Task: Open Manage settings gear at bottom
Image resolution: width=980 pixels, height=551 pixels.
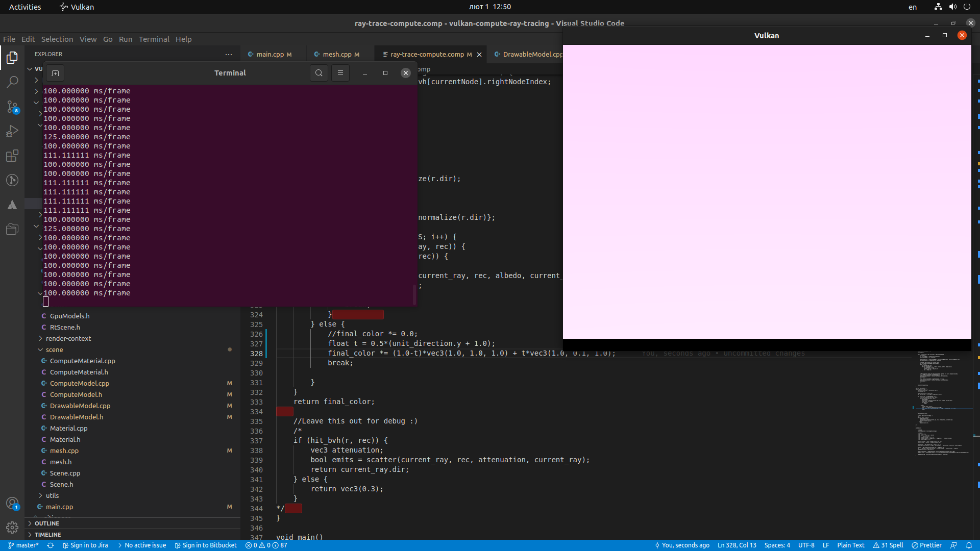Action: pyautogui.click(x=12, y=528)
